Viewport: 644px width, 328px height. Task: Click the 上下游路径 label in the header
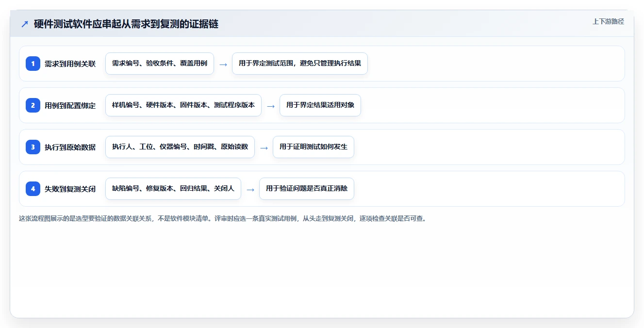[x=608, y=21]
